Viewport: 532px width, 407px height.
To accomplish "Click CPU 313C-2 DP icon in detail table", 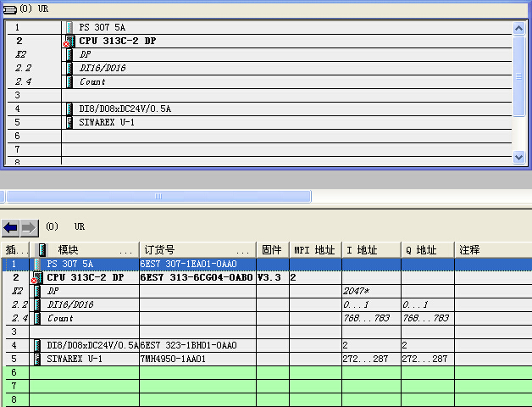I will tap(37, 277).
